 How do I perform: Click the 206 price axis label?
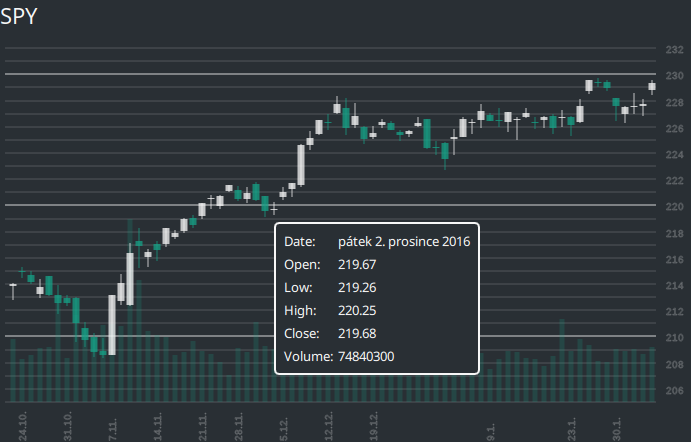click(x=674, y=390)
